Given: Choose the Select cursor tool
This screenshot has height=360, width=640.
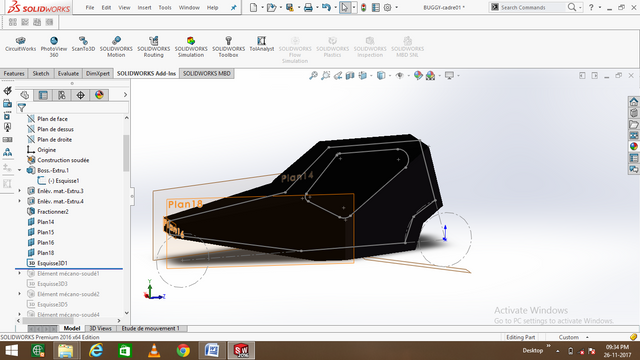Looking at the screenshot, I should coord(345,7).
